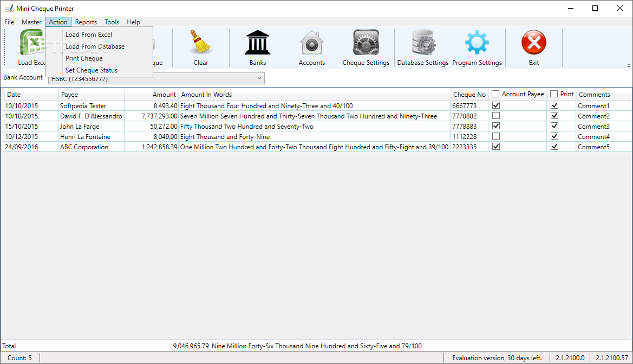
Task: Click the Load Excel toolbar icon
Action: coord(32,42)
